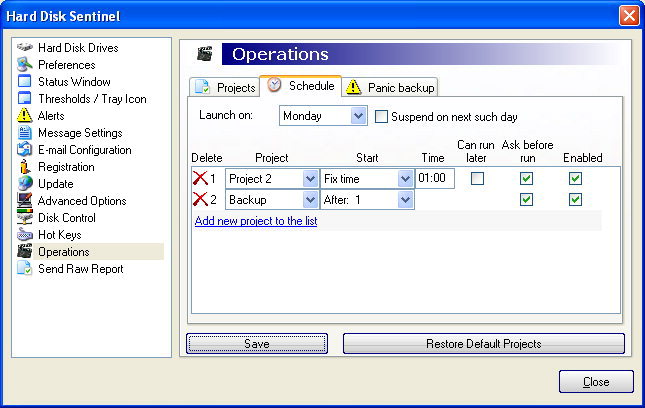Click the document icon on Projects tab
645x408 pixels.
click(202, 87)
